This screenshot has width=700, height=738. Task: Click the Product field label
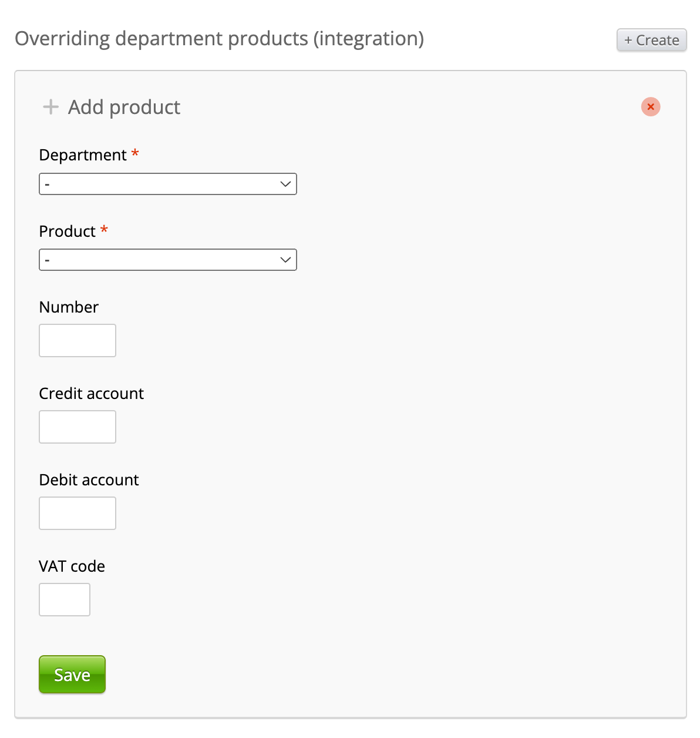point(67,232)
